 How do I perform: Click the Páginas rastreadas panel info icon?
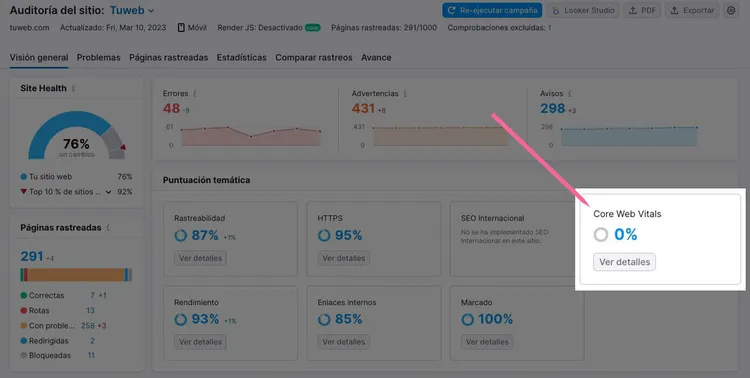(108, 228)
